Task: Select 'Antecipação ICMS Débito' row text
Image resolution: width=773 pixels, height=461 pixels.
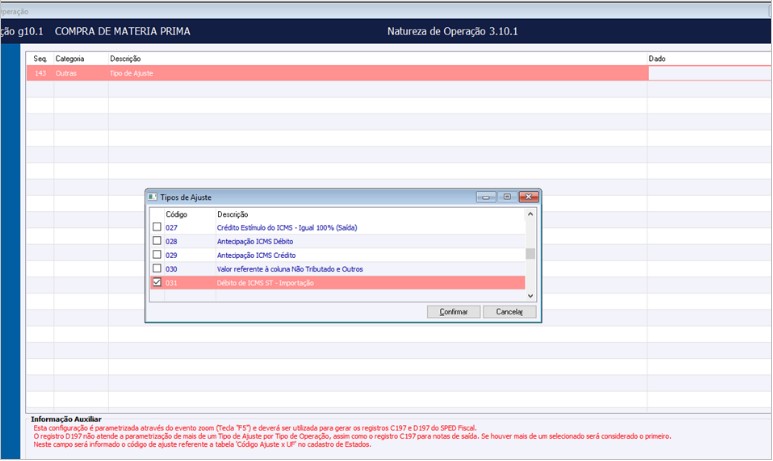Action: (255, 242)
